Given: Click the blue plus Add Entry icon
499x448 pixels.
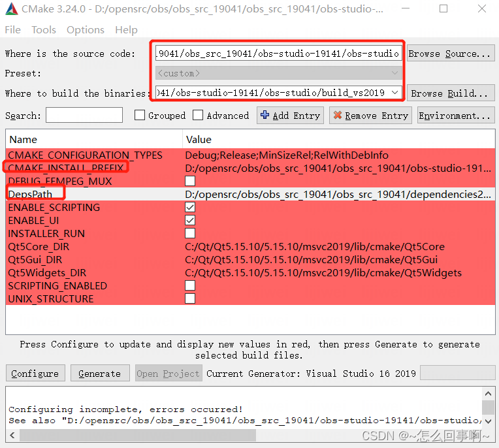Looking at the screenshot, I should pyautogui.click(x=265, y=115).
